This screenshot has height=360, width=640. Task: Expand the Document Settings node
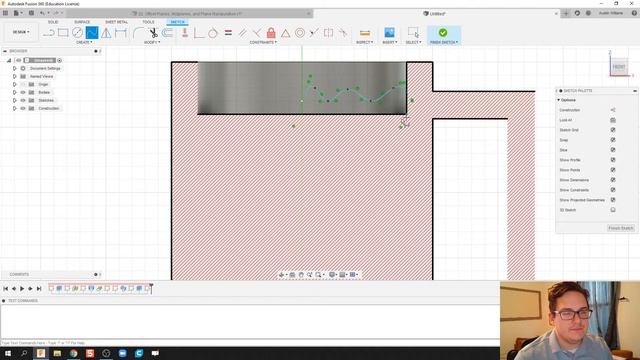click(x=15, y=69)
